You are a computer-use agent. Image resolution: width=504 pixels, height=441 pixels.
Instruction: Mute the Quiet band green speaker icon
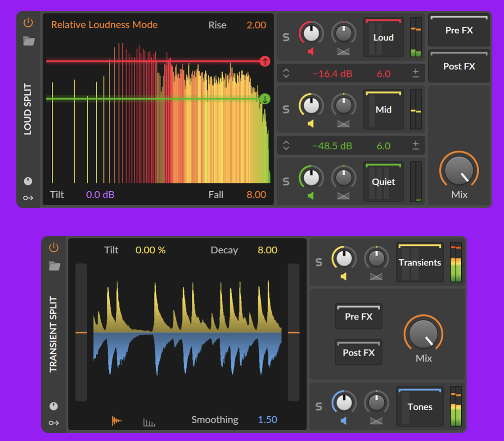pyautogui.click(x=310, y=196)
